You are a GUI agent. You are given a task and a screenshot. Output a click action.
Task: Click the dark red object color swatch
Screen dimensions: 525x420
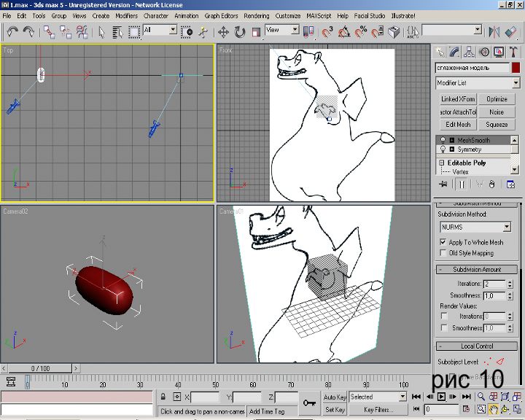tap(516, 67)
